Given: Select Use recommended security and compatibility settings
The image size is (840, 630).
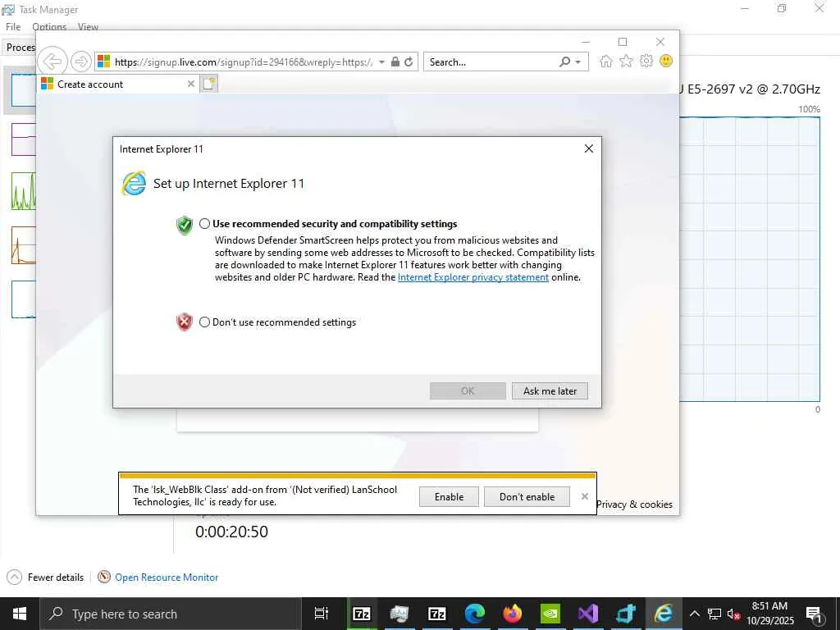Looking at the screenshot, I should (204, 224).
